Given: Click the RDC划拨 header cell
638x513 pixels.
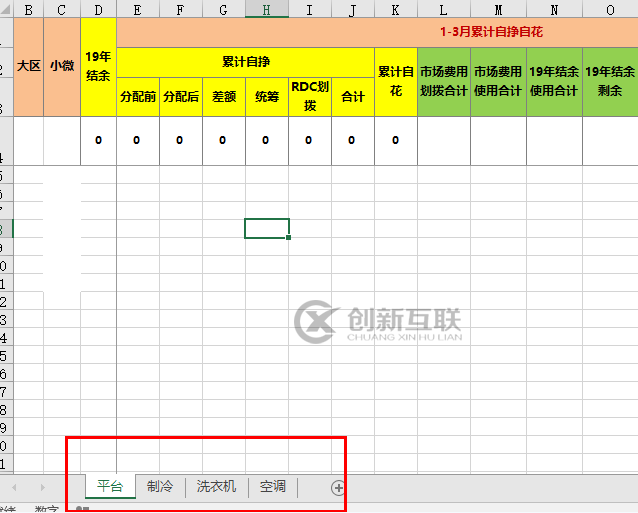Looking at the screenshot, I should tap(310, 97).
